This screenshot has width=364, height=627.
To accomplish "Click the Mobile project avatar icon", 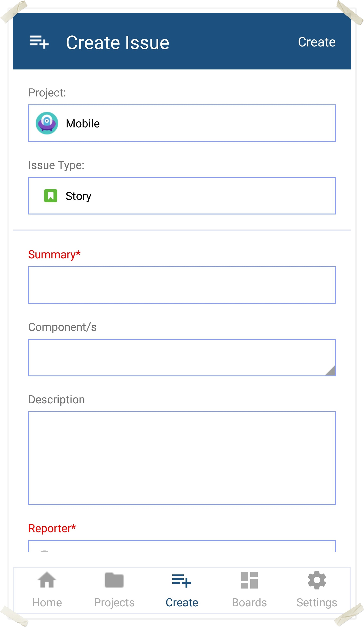I will coord(47,123).
